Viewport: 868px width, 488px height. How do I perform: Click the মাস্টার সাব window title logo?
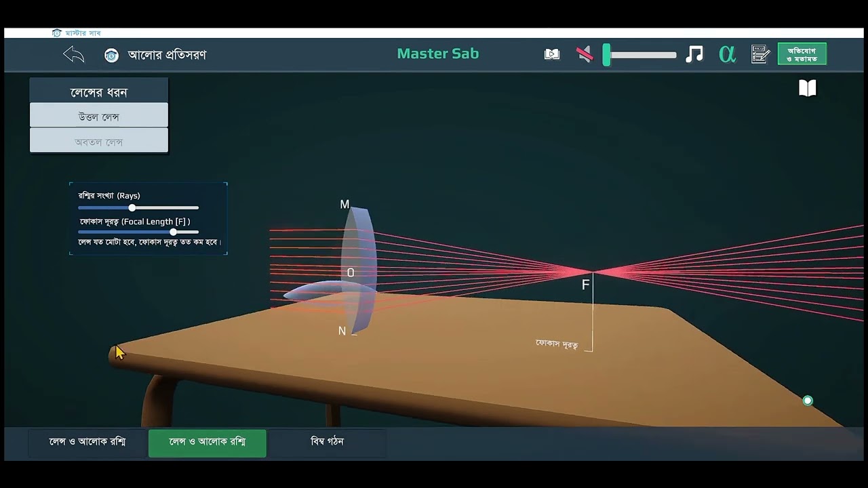coord(57,33)
